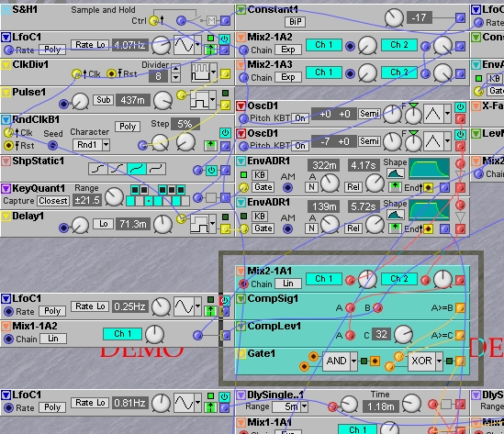The image size is (504, 434).
Task: Open the ClkDiv1 output mode dropdown arrow
Action: (x=213, y=72)
